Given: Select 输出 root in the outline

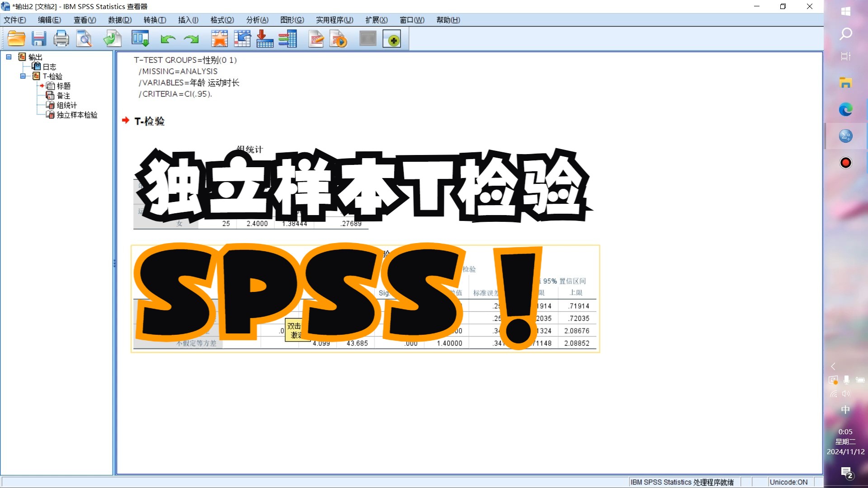Looking at the screenshot, I should 35,57.
